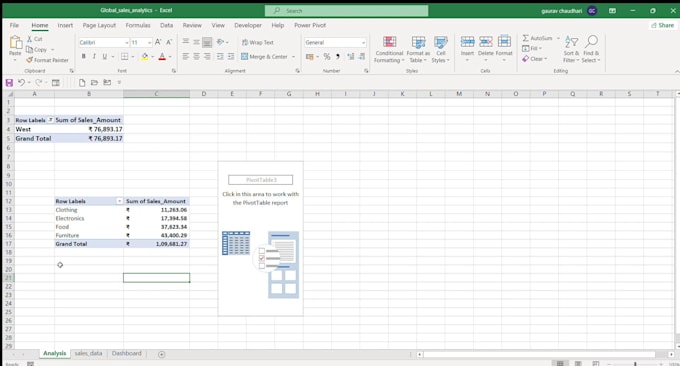
Task: Pick the yellow fill color swatch
Action: pos(144,56)
